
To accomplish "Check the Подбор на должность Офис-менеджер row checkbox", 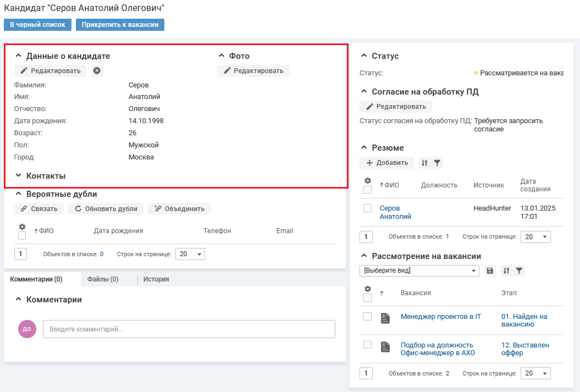I will (x=368, y=345).
